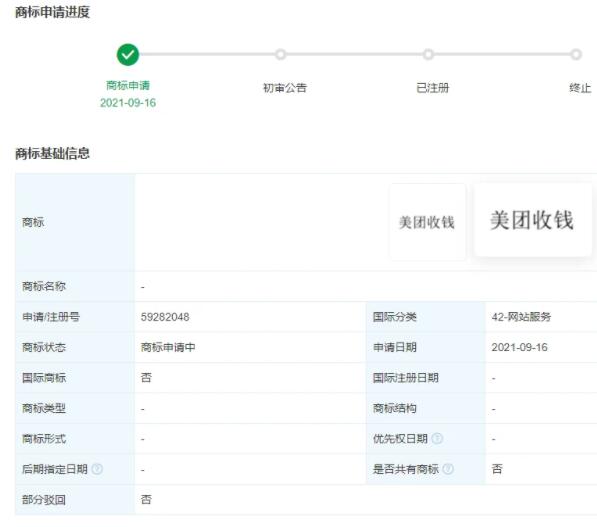Click the green checkmark progress icon
Viewport: 597px width, 527px height.
click(128, 55)
